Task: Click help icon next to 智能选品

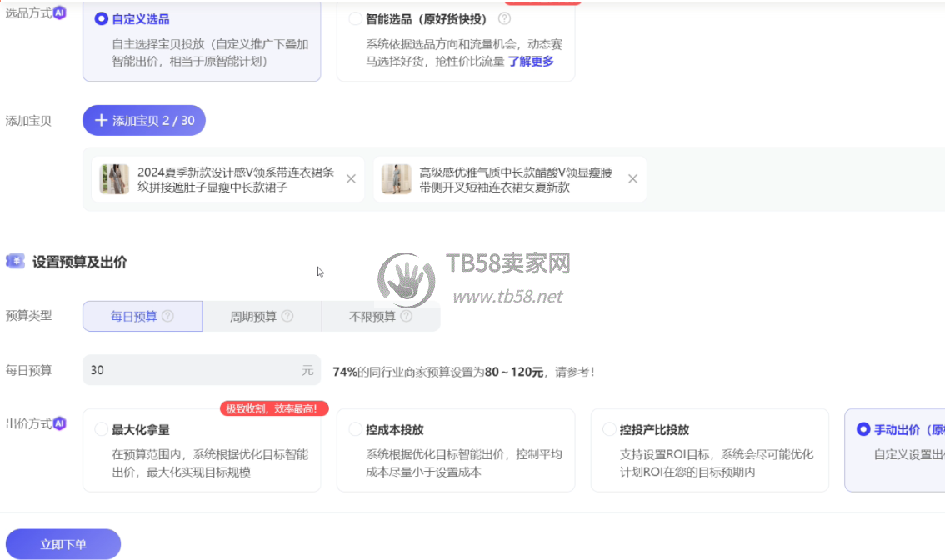Action: 504,18
